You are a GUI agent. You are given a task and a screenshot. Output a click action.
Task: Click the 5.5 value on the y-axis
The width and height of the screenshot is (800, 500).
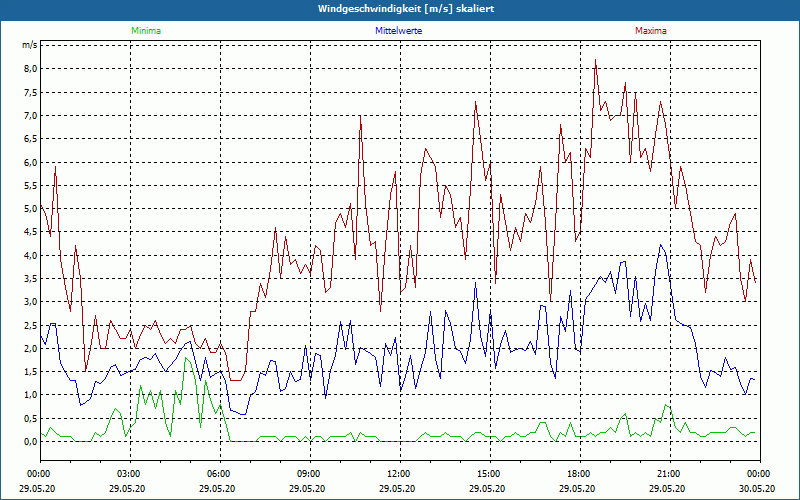pyautogui.click(x=30, y=186)
